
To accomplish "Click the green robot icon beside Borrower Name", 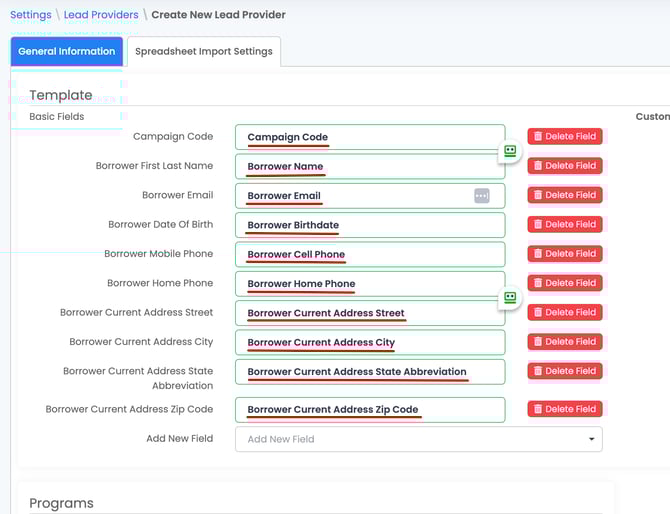I will (x=510, y=151).
